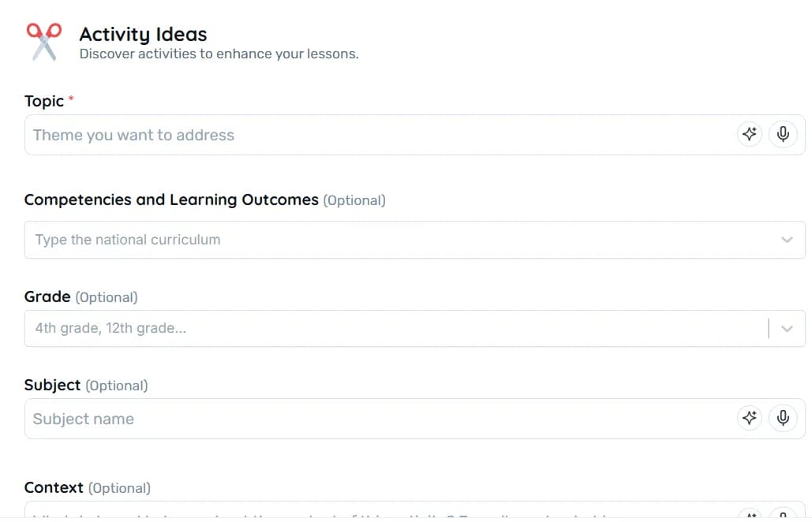Image resolution: width=812 pixels, height=522 pixels.
Task: Click the Subject label text
Action: (52, 386)
